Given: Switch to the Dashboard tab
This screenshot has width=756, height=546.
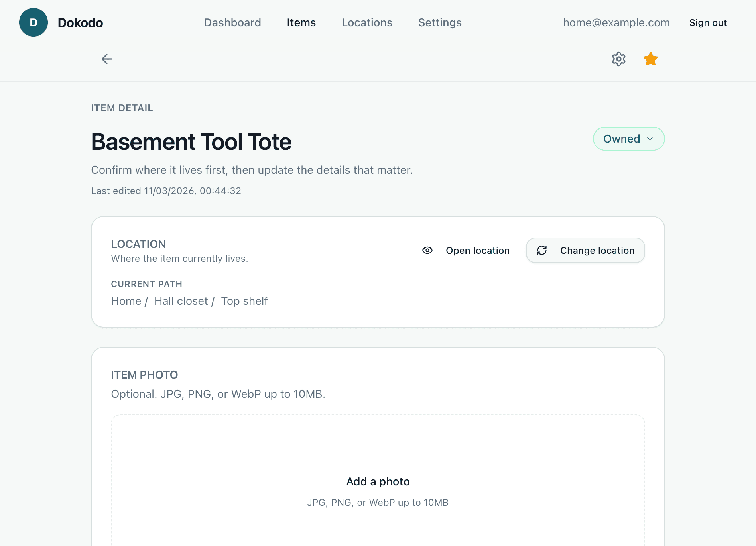Looking at the screenshot, I should pos(232,23).
